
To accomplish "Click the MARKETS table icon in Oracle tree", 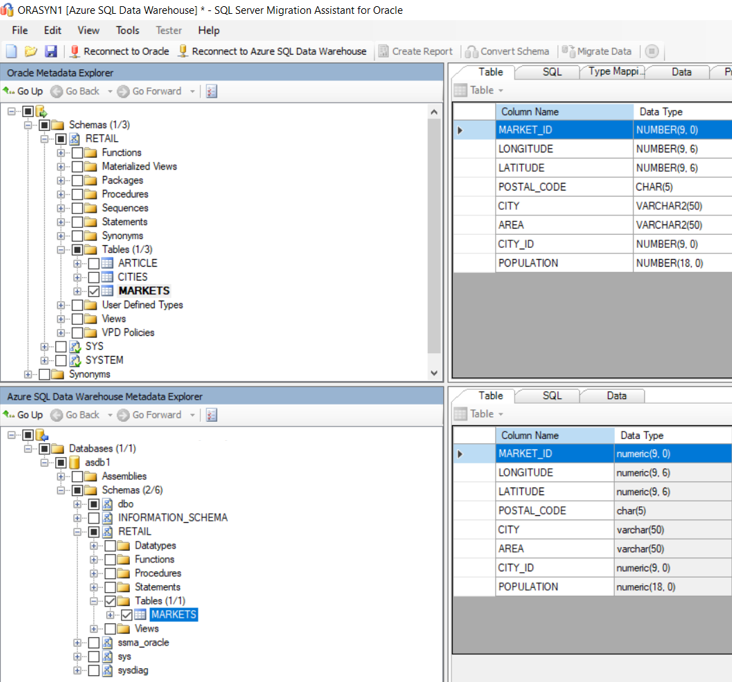I will pos(107,291).
